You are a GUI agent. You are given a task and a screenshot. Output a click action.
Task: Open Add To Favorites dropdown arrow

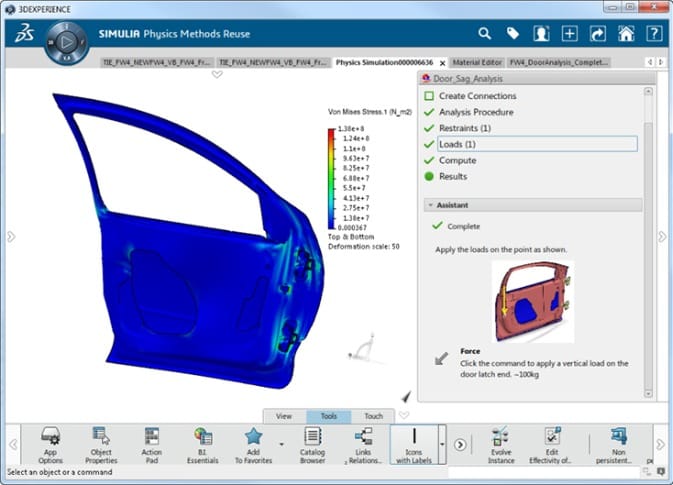click(281, 442)
